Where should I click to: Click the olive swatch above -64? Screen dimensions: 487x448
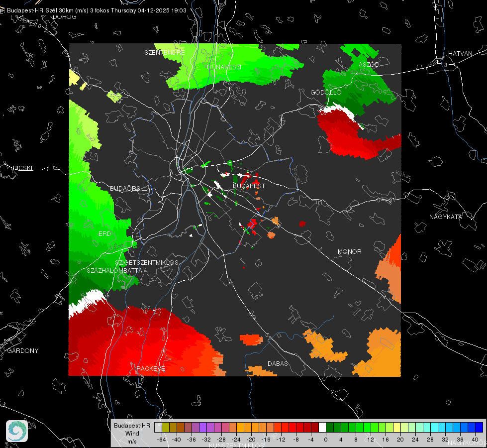pos(166,427)
